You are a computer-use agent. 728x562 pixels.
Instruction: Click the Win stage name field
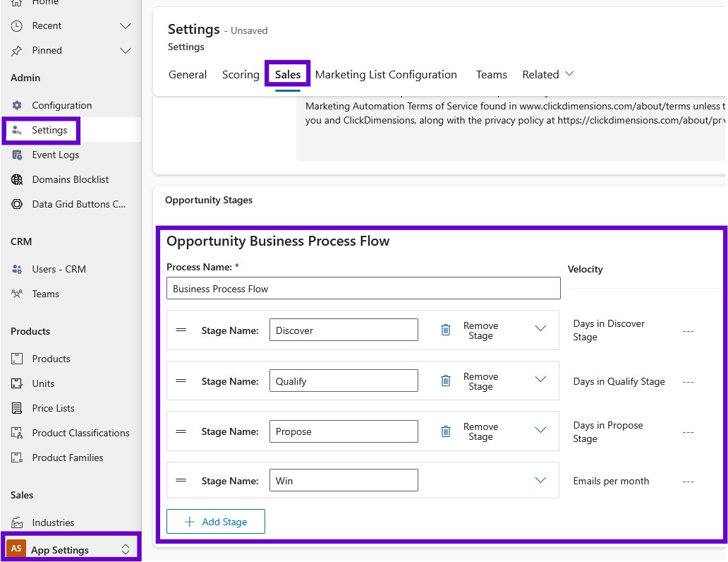coord(344,480)
